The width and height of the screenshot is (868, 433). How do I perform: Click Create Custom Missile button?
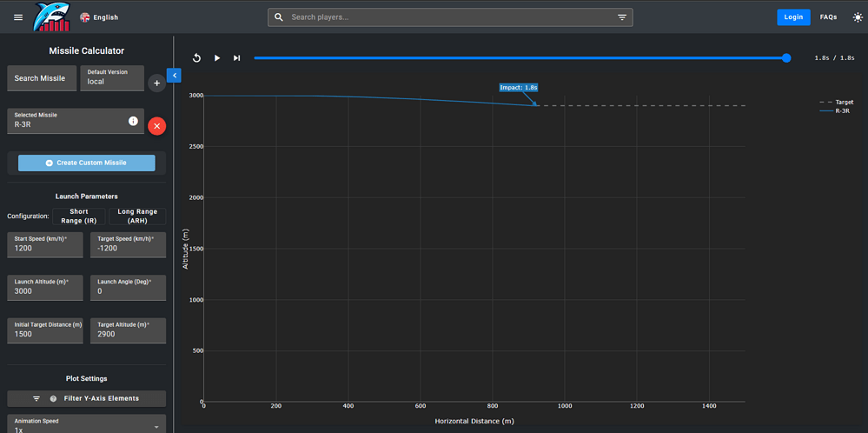[x=86, y=163]
